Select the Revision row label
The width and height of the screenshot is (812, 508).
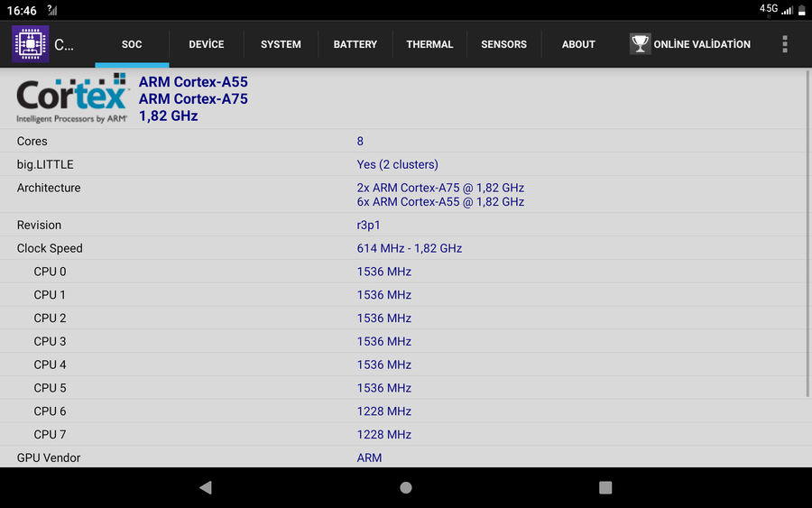tap(39, 225)
